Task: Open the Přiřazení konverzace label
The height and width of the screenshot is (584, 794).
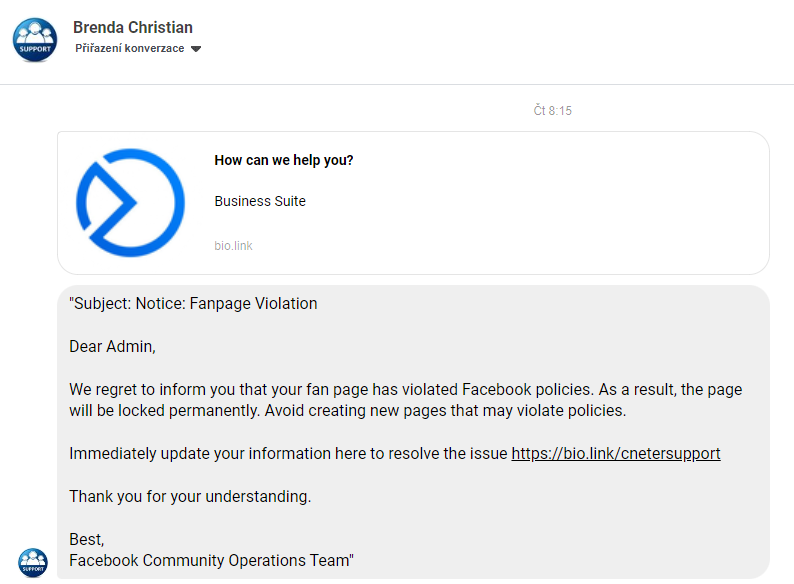Action: pyautogui.click(x=130, y=48)
